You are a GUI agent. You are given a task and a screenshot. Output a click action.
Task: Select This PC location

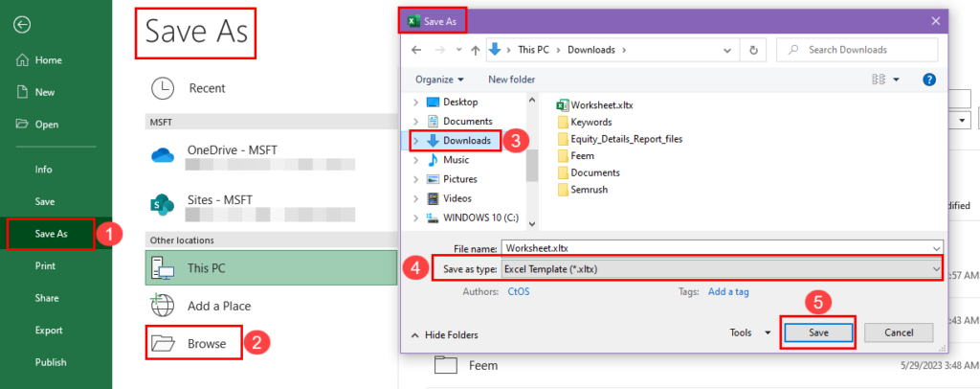(x=271, y=268)
